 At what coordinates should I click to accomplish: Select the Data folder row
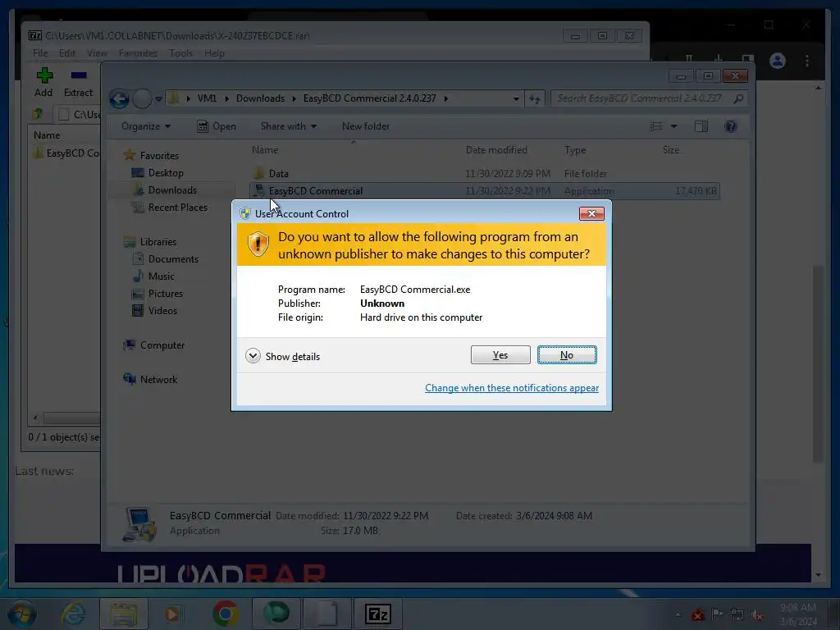point(485,174)
